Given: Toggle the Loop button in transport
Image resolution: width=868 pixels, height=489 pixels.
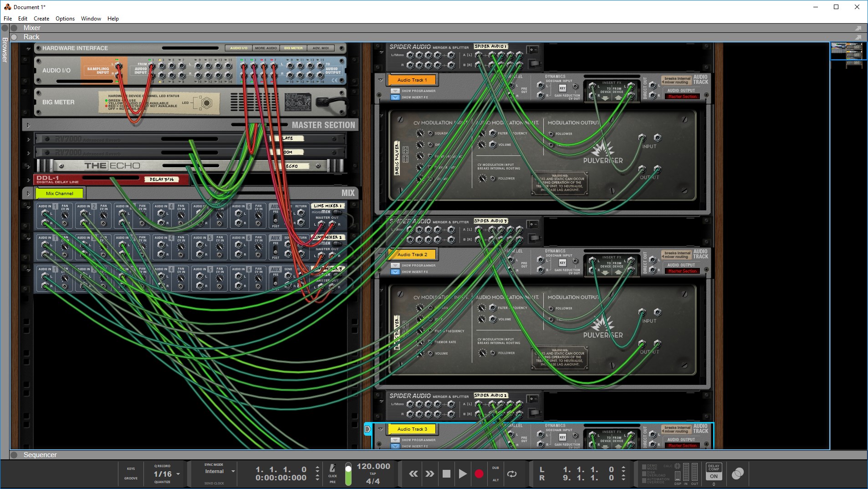Looking at the screenshot, I should click(512, 474).
